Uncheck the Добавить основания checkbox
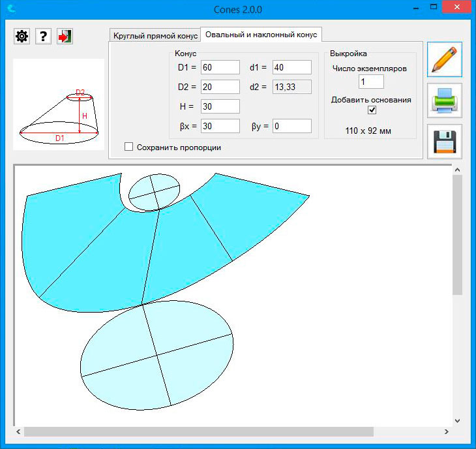The image size is (476, 449). pyautogui.click(x=372, y=110)
